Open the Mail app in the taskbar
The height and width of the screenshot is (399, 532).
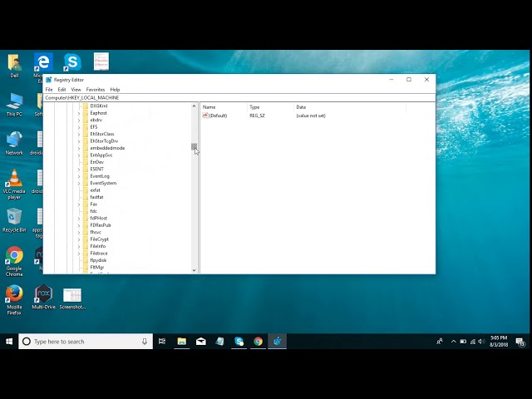pyautogui.click(x=201, y=342)
